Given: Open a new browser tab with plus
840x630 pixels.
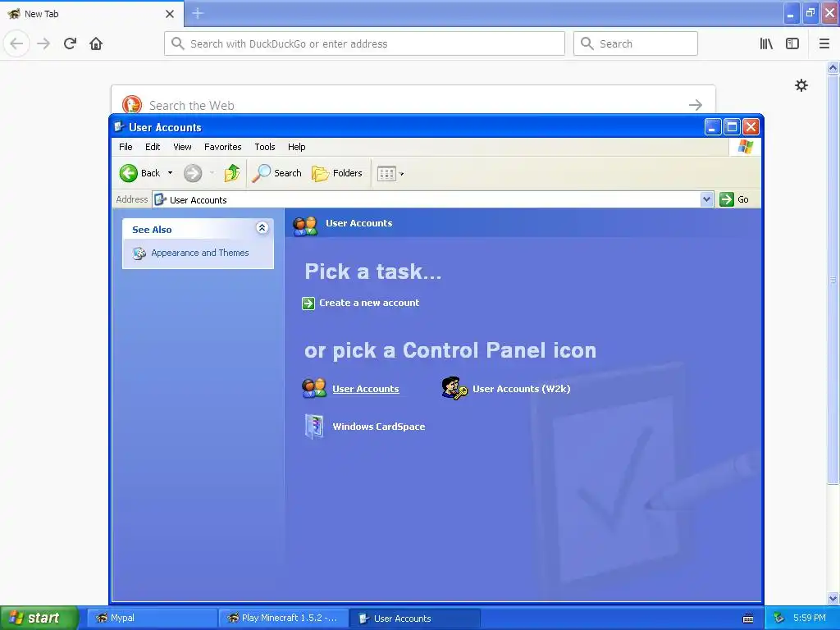Looking at the screenshot, I should (x=198, y=13).
